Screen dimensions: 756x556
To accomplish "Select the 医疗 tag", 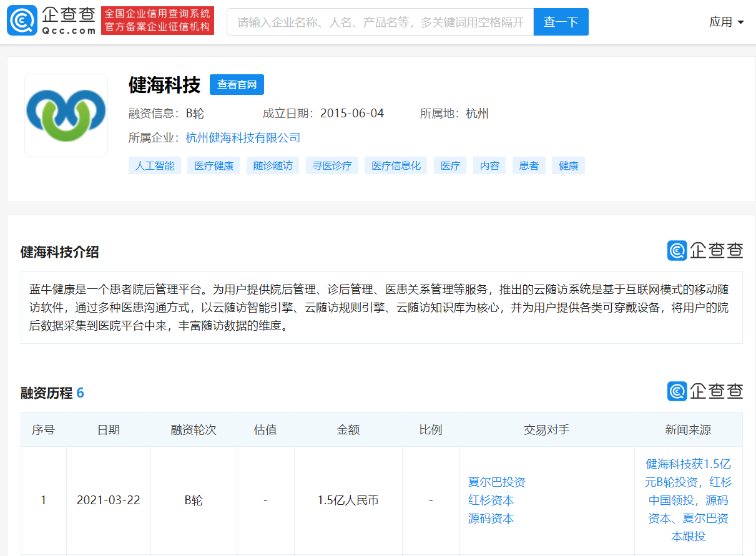I will [x=450, y=165].
